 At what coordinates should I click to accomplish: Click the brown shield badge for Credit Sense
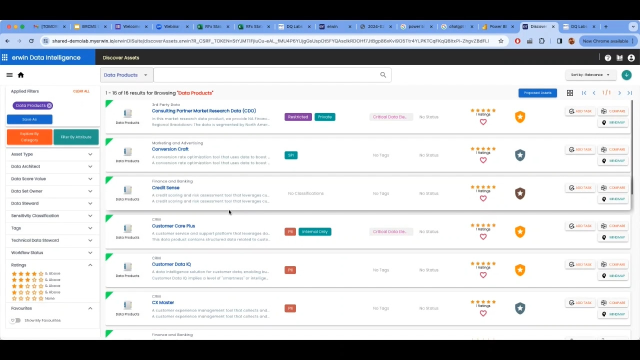[x=520, y=193]
